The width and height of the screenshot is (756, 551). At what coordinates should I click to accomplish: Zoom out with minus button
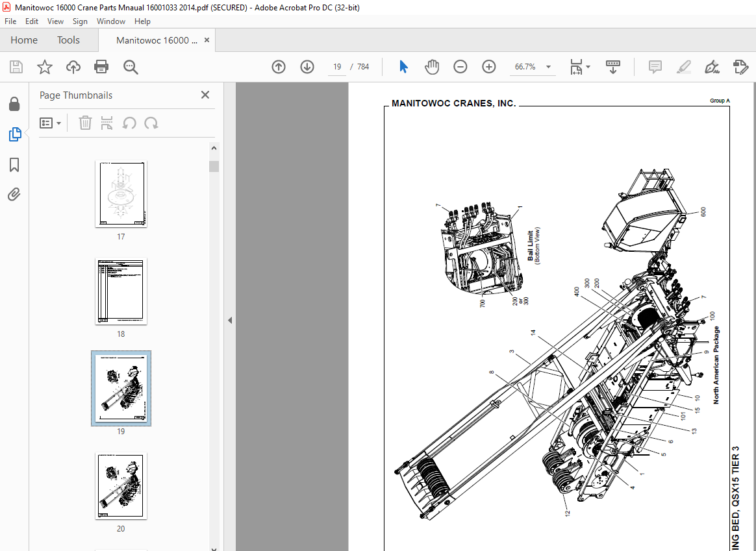460,67
